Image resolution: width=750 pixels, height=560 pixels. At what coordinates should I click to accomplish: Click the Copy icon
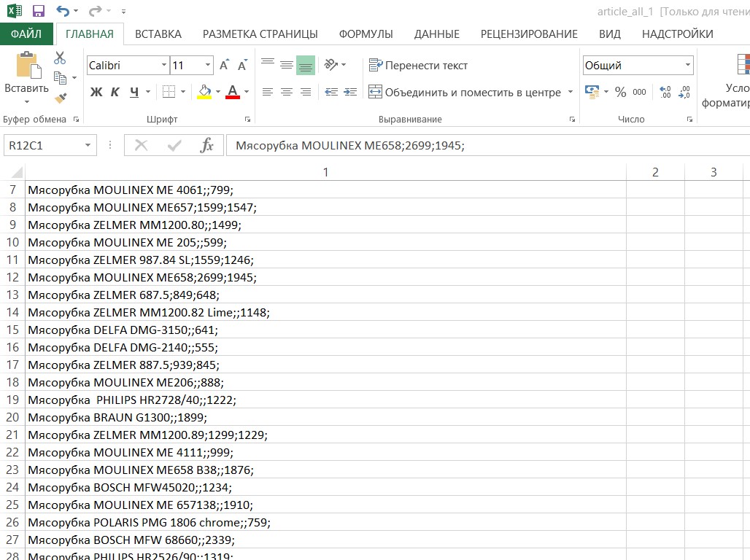60,77
